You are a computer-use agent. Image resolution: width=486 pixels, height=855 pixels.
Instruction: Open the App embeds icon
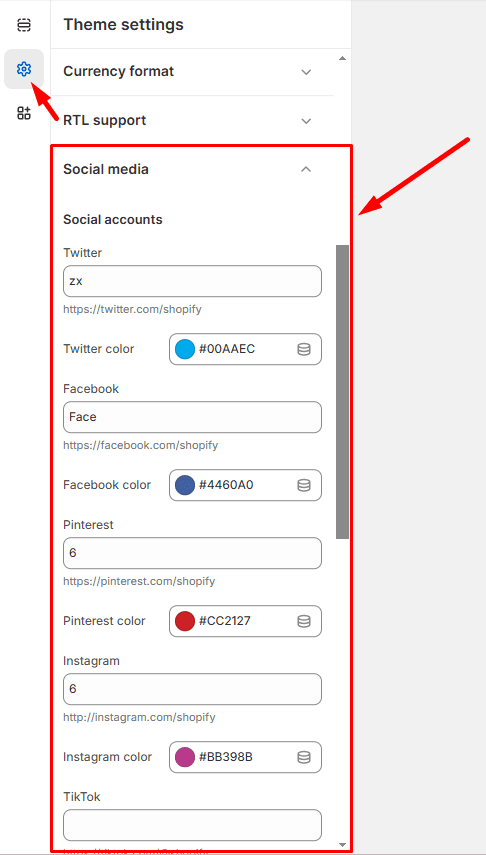(24, 113)
